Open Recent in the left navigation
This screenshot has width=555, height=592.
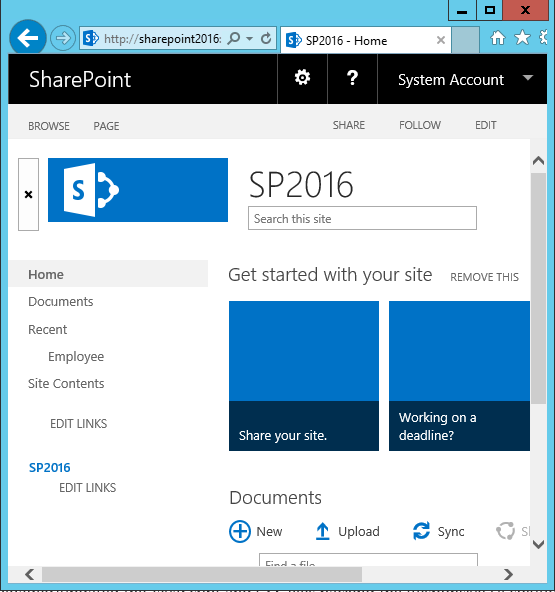coord(48,330)
